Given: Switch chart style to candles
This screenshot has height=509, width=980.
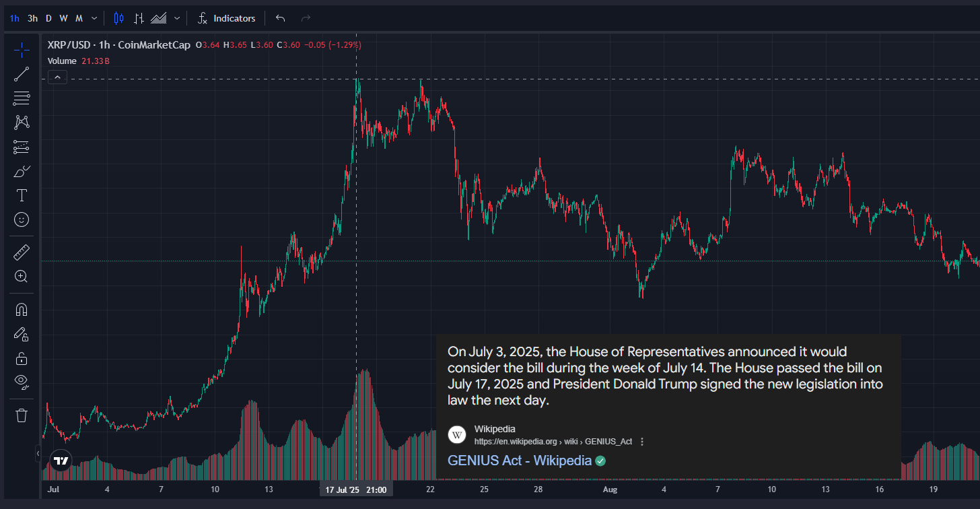Looking at the screenshot, I should 119,18.
